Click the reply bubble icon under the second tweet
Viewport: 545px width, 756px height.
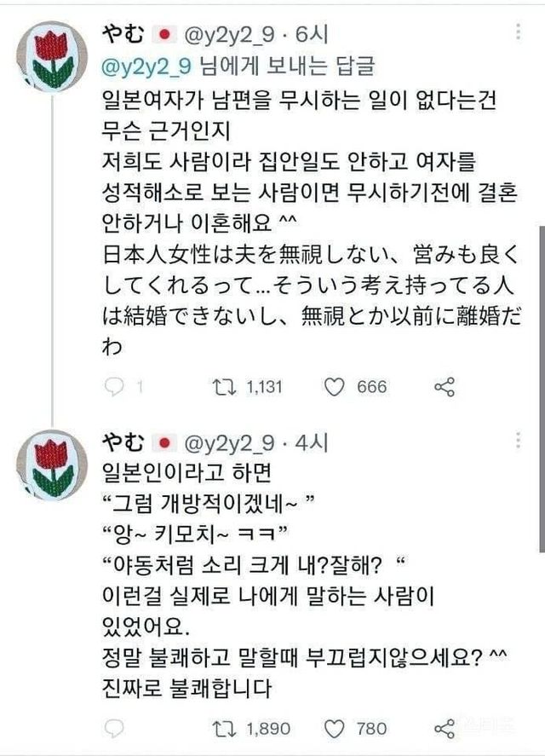(113, 728)
